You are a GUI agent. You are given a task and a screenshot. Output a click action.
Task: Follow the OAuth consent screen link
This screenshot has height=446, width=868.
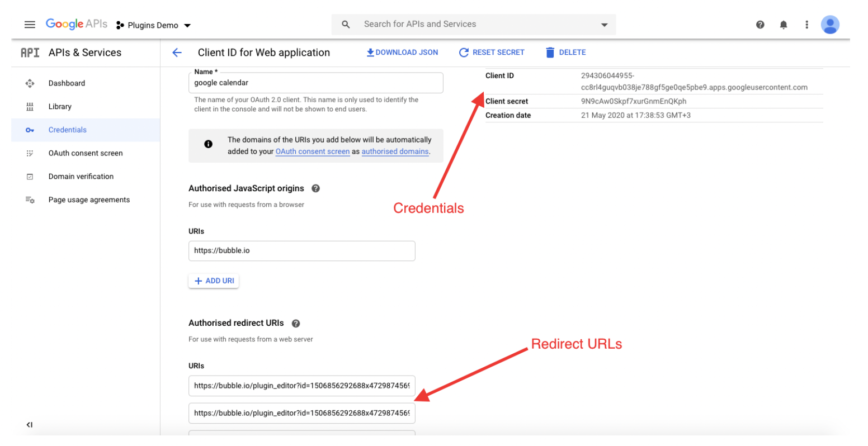point(313,151)
